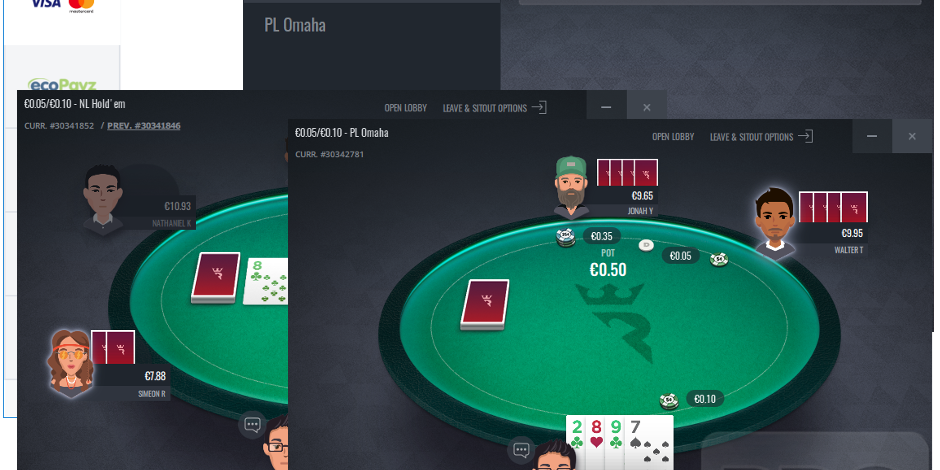Click the chip stack beside €0.35 bet
The image size is (940, 470).
point(565,238)
